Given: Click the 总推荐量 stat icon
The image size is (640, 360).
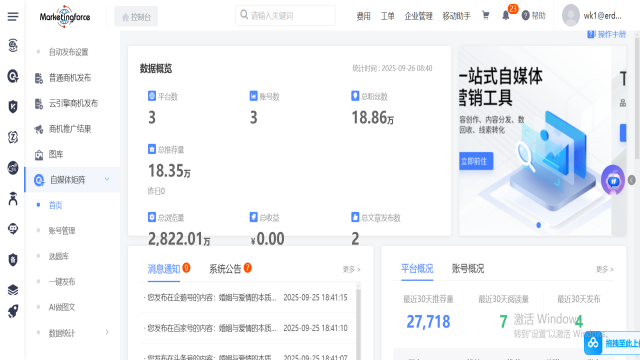Looking at the screenshot, I should click(x=152, y=149).
